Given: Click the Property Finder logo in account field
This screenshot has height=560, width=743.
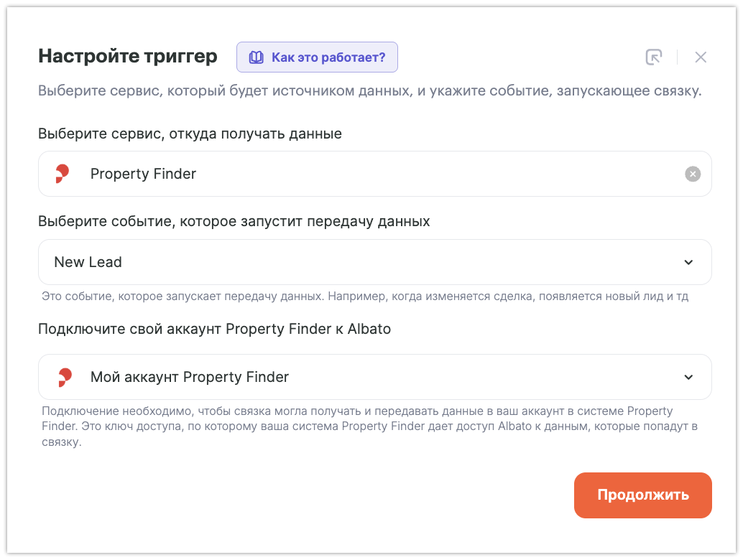Looking at the screenshot, I should tap(65, 377).
